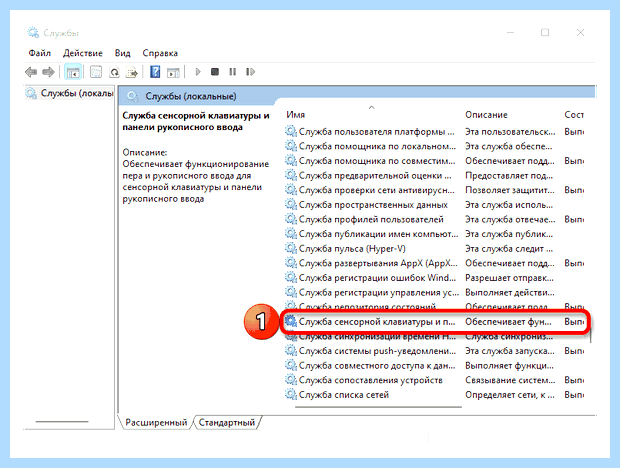The image size is (620, 468).
Task: Click Службы (локальные) header bar icon
Action: [x=132, y=96]
